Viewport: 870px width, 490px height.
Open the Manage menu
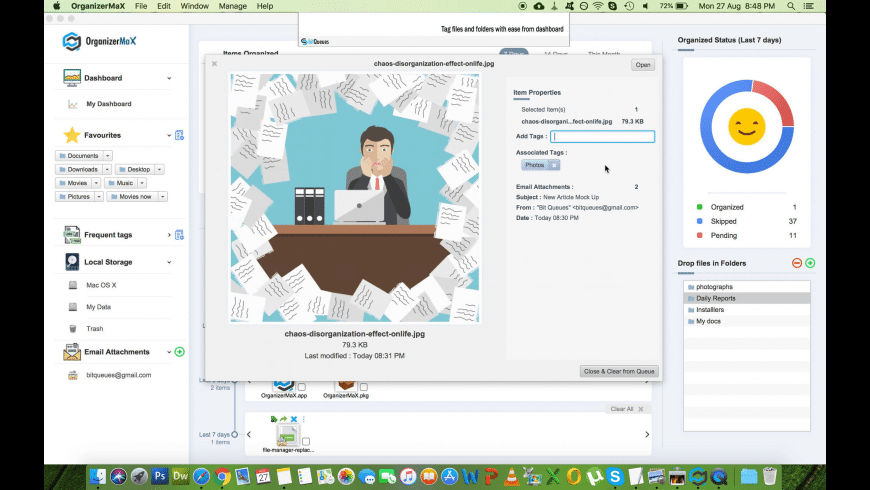(x=232, y=6)
